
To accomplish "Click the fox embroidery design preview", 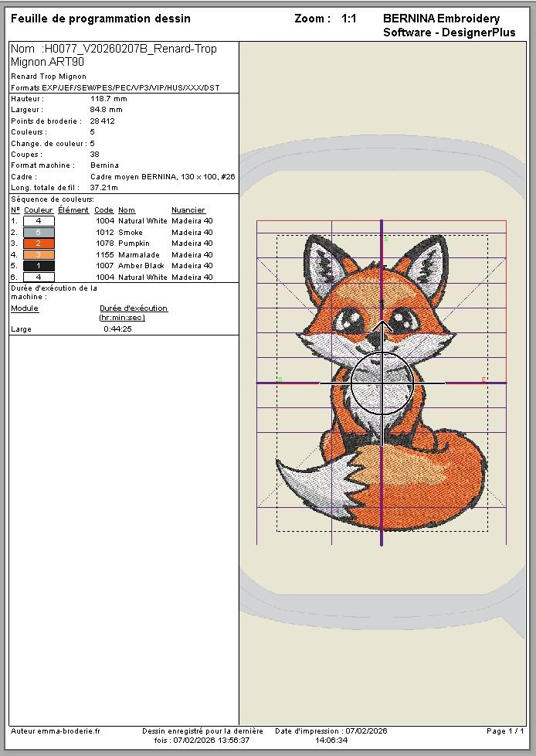I will [382, 382].
